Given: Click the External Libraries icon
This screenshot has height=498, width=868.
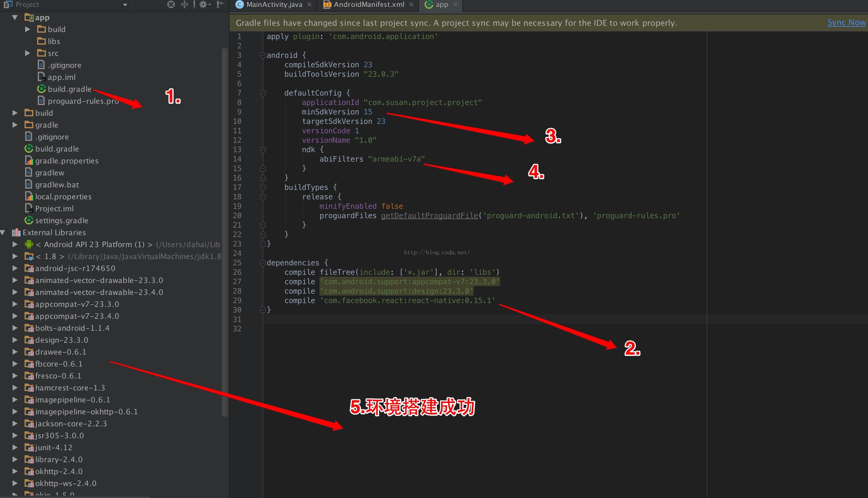Looking at the screenshot, I should (x=16, y=233).
